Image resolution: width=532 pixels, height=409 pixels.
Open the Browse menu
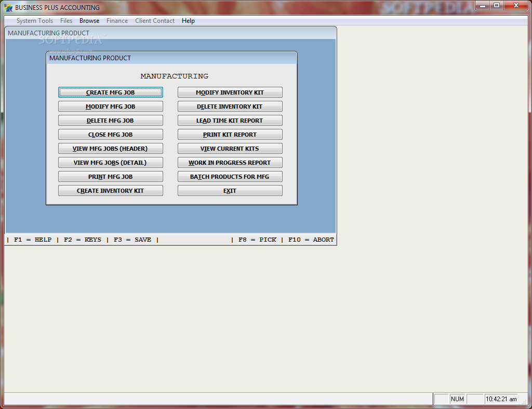click(89, 21)
